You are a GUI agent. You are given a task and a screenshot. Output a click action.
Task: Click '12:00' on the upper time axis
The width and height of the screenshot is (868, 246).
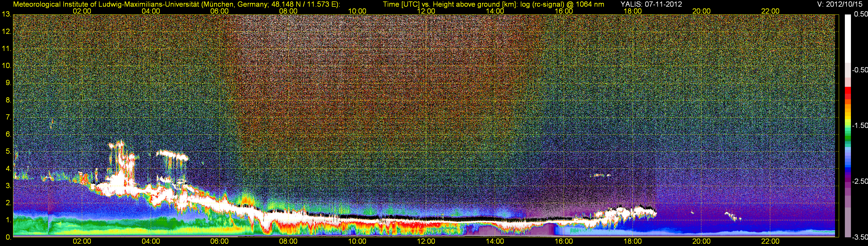[x=426, y=11]
